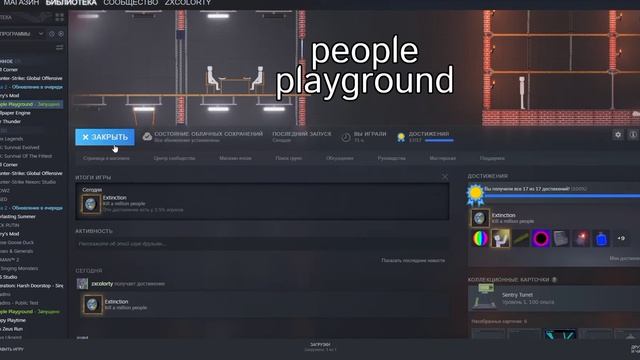The width and height of the screenshot is (640, 360).
Task: Open the Мастерская workshop tab
Action: click(442, 158)
